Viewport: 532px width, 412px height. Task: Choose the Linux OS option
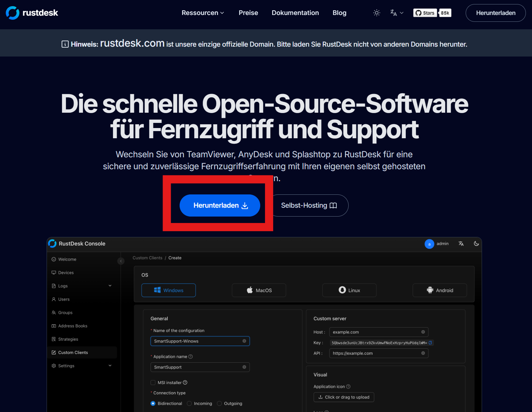[349, 290]
